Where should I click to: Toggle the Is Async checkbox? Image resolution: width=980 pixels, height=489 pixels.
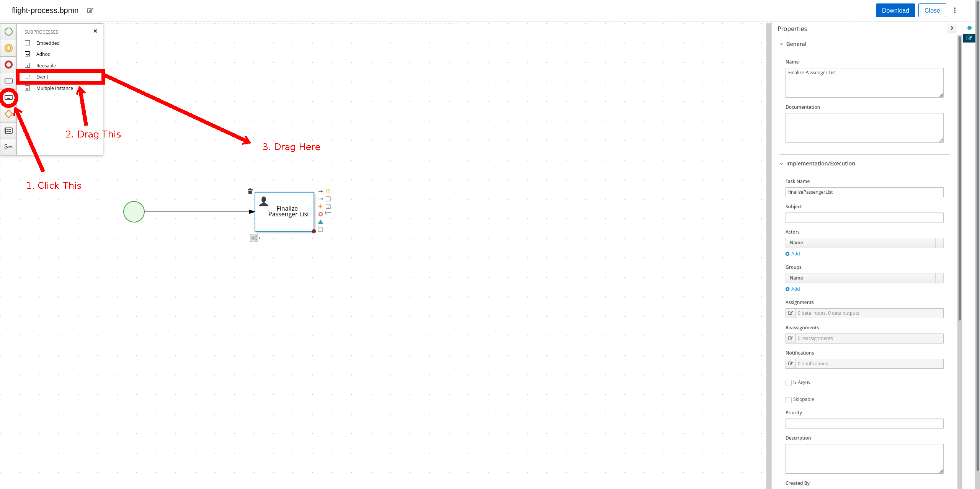click(789, 382)
